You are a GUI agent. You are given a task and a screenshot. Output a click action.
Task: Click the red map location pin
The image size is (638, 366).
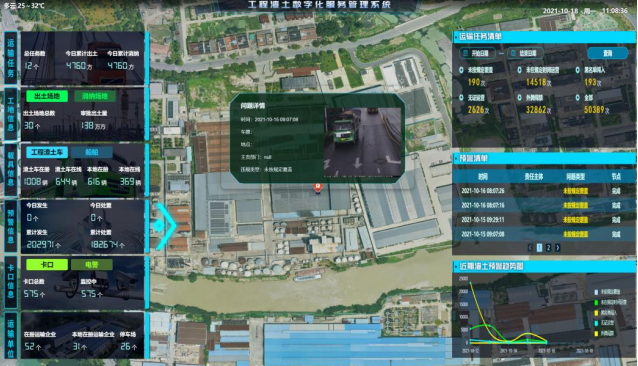click(x=318, y=187)
